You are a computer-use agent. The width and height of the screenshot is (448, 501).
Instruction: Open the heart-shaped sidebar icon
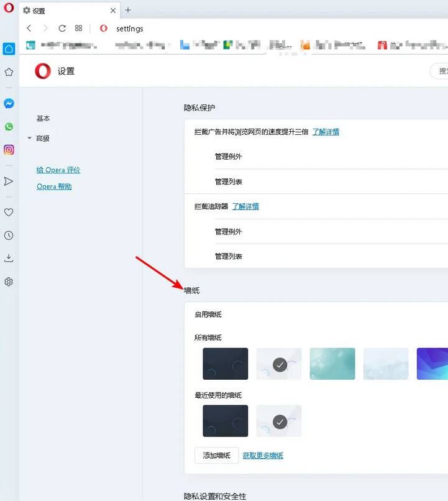pos(9,212)
